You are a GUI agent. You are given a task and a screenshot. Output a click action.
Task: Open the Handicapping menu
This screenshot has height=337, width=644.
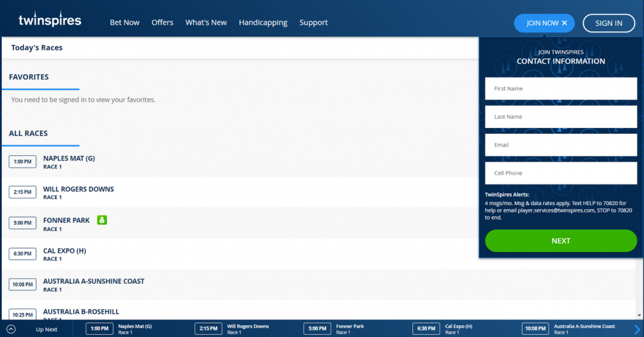point(263,23)
